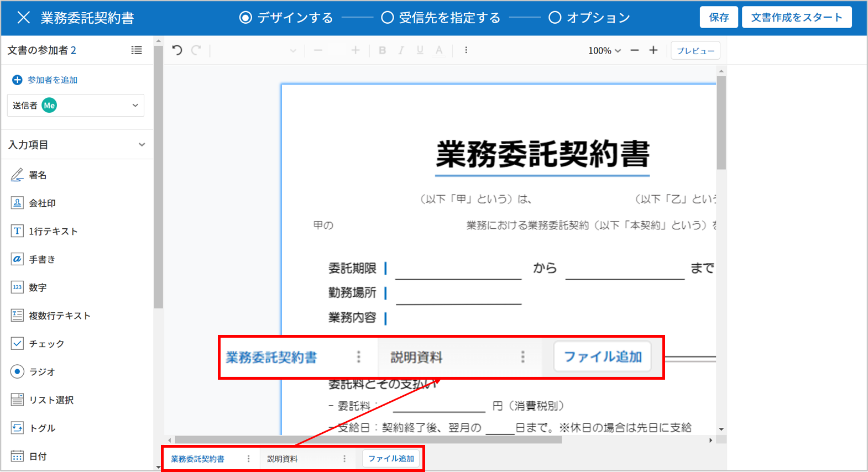Select the 1行テキスト field icon
868x472 pixels.
click(x=17, y=231)
